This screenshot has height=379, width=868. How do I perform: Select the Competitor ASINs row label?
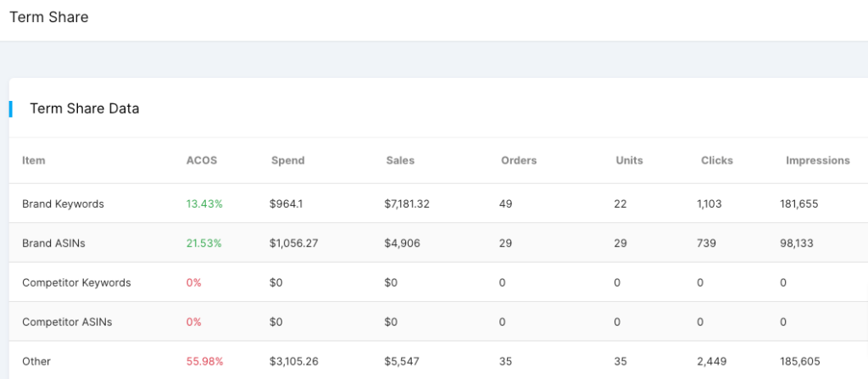pos(67,322)
